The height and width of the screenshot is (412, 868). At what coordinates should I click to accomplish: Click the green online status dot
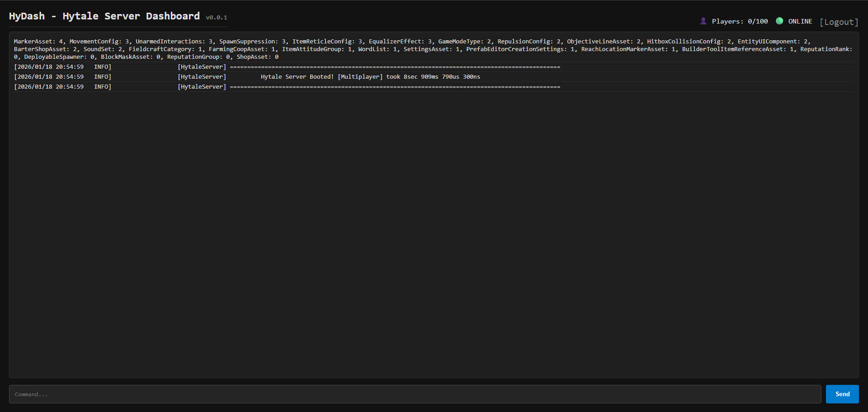pos(779,21)
